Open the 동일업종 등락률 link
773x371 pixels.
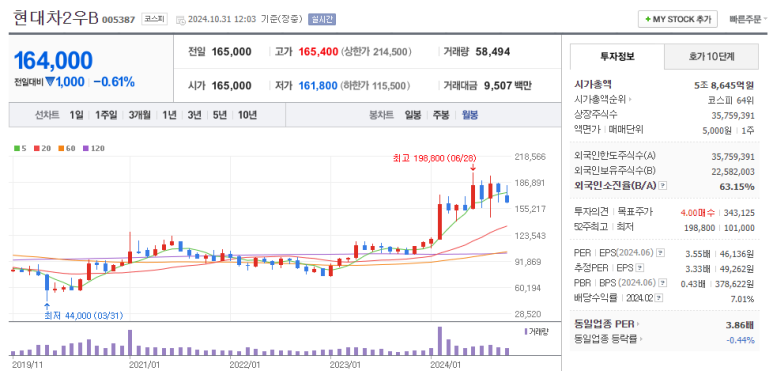(x=608, y=339)
